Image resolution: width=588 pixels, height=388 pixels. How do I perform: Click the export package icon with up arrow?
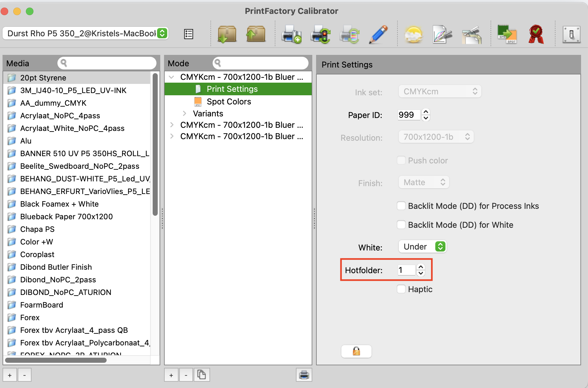click(256, 34)
